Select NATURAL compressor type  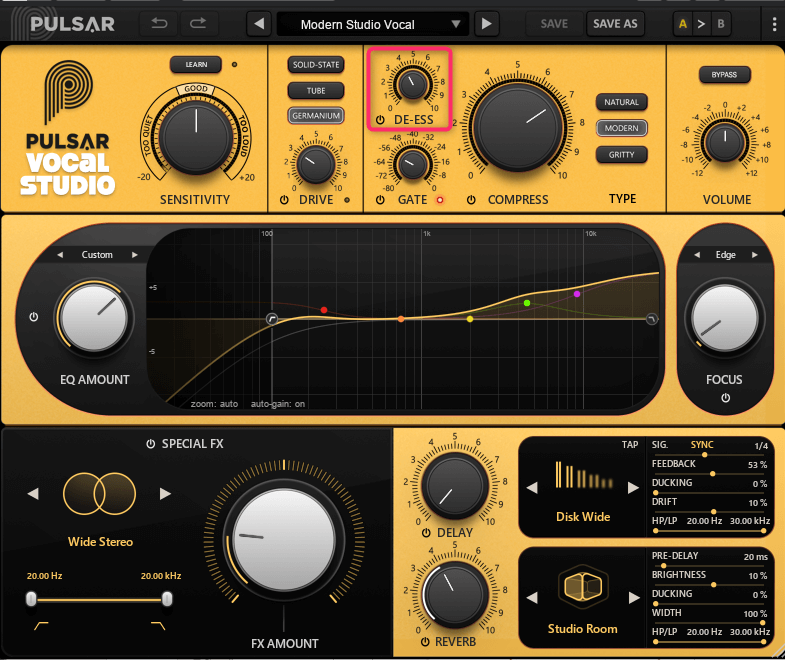click(621, 102)
